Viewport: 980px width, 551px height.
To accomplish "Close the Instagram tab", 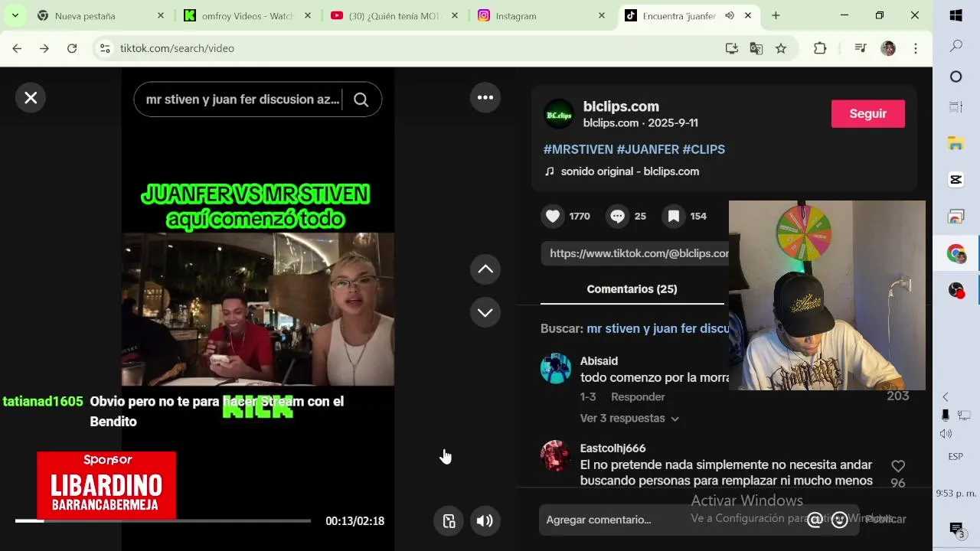I will click(x=601, y=16).
